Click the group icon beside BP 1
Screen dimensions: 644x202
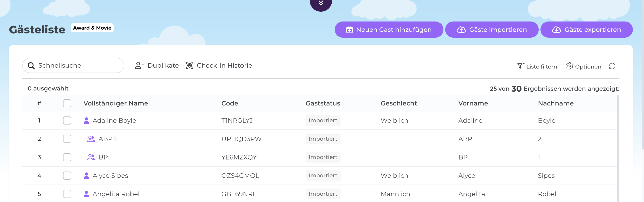click(91, 157)
